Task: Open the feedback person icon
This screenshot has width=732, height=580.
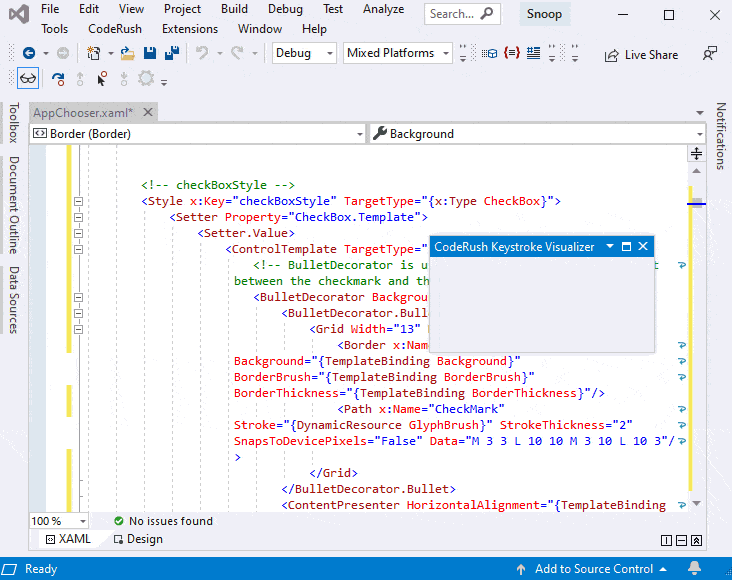Action: pyautogui.click(x=710, y=54)
